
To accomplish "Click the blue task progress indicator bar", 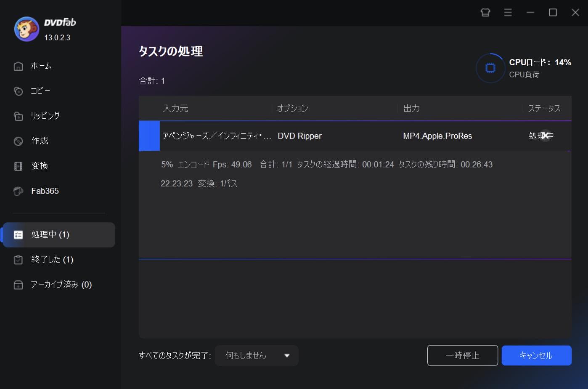I will point(149,136).
